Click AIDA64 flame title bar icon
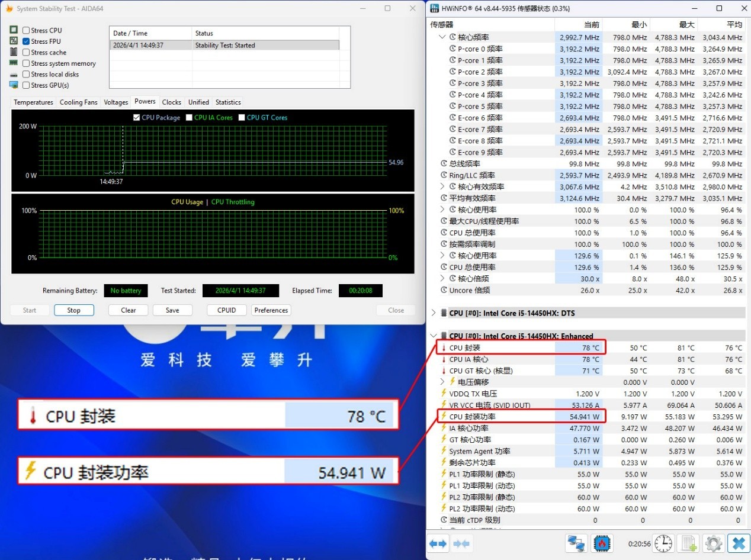Screen dimensions: 751x560 click(x=8, y=8)
